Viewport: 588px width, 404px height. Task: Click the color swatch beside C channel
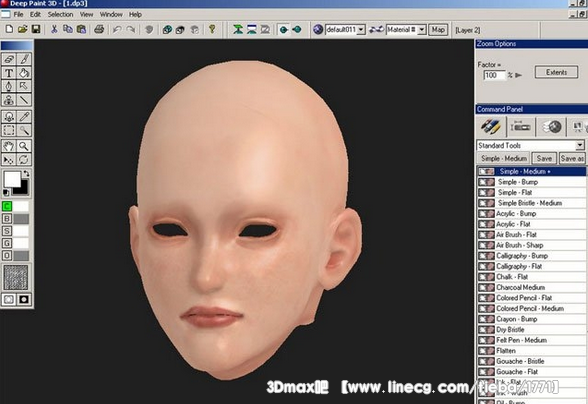[x=21, y=206]
